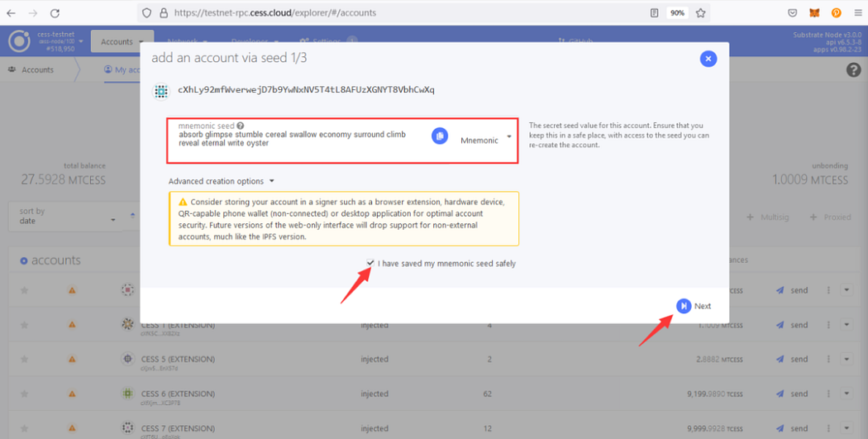Favorite the CESS 7 account with its star
868x439 pixels.
click(24, 428)
